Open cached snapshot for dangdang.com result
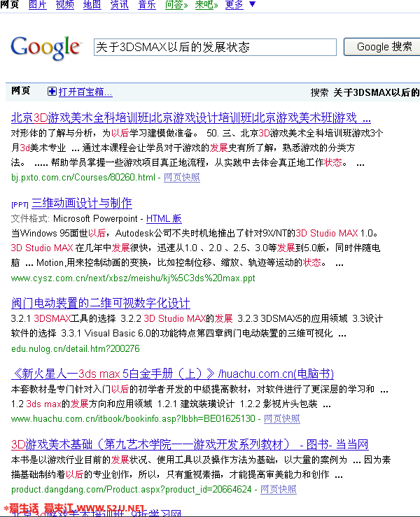 tap(279, 489)
